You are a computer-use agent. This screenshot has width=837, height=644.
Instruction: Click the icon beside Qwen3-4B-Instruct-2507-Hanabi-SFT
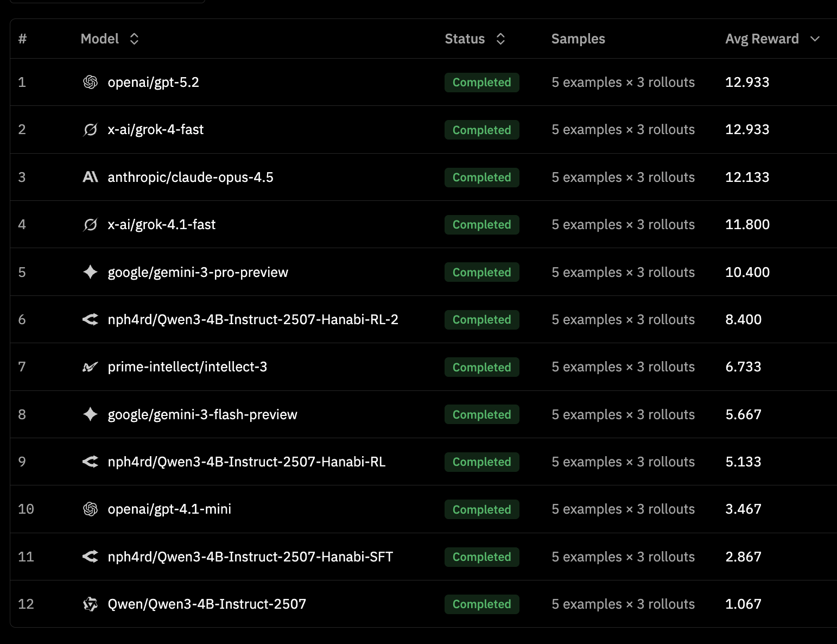click(90, 557)
